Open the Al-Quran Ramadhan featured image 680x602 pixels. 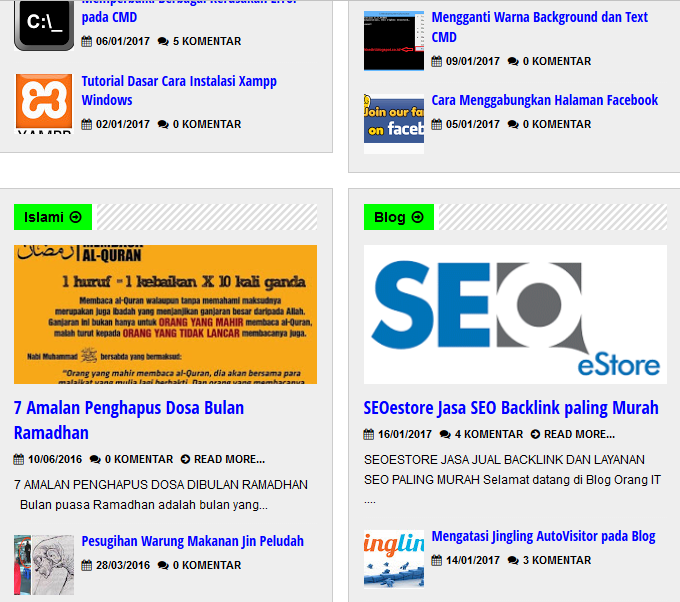[165, 314]
